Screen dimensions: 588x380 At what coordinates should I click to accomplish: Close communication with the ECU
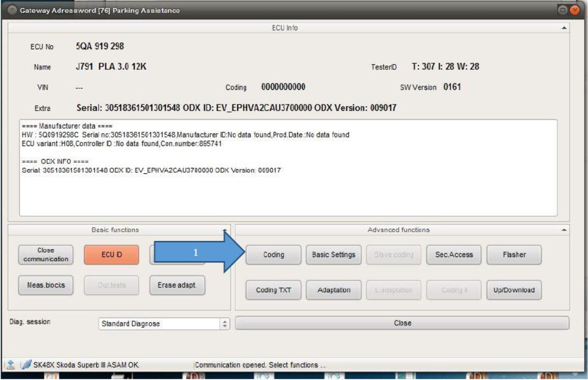pos(45,255)
